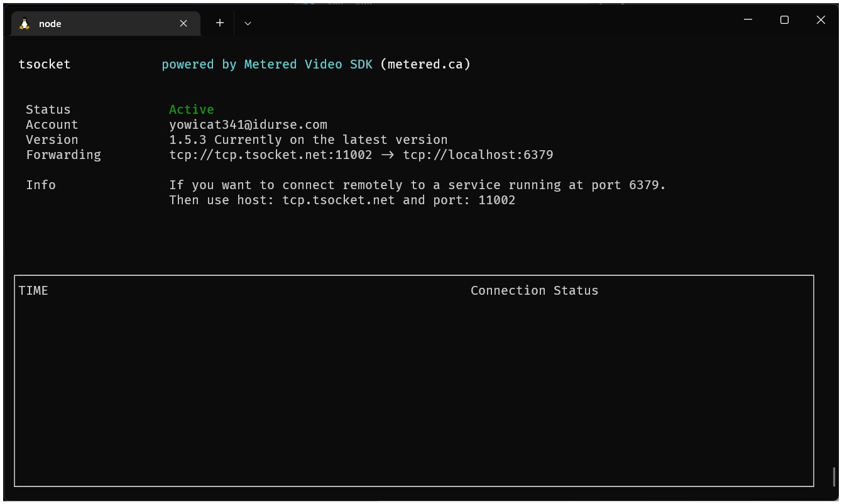Viewport: 842px width, 504px height.
Task: Click 'powered by Metered Video SDK' text
Action: click(x=267, y=64)
